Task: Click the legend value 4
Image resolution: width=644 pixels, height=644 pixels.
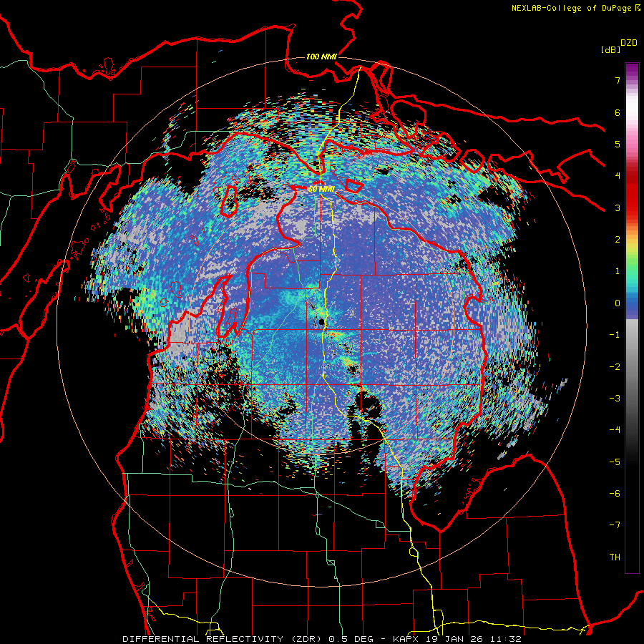Action: 618,176
